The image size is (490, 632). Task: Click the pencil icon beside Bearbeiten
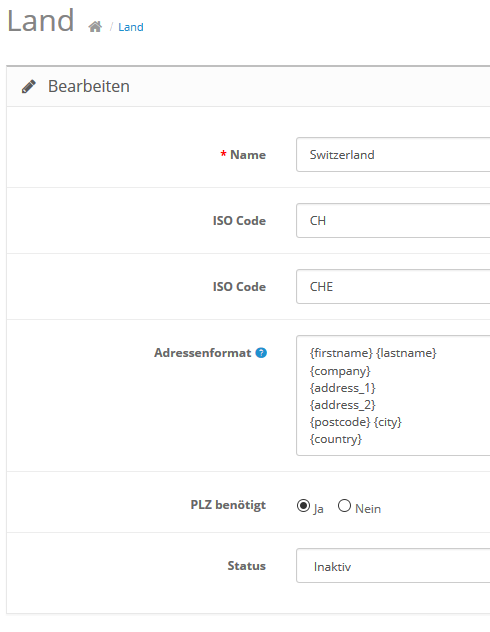click(x=29, y=86)
